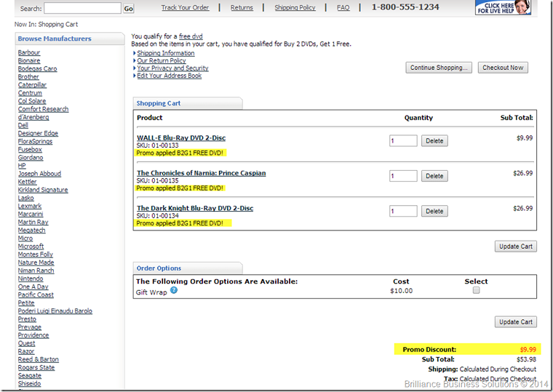Open Your Privacy and Security link
This screenshot has height=392, width=553.
coord(173,68)
